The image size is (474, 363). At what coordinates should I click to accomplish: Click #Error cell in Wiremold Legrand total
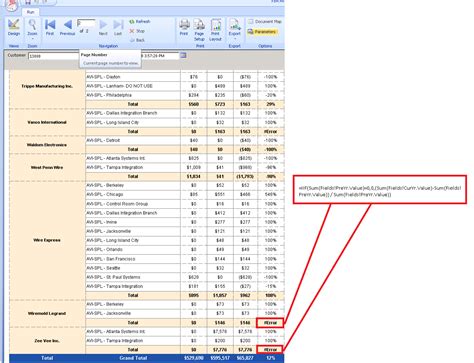pyautogui.click(x=270, y=323)
